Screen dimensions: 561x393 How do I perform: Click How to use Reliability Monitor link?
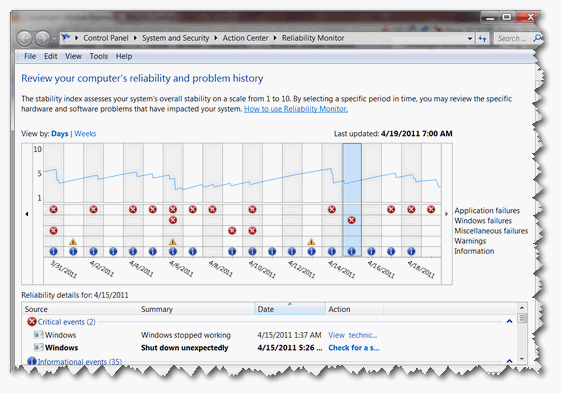click(296, 109)
